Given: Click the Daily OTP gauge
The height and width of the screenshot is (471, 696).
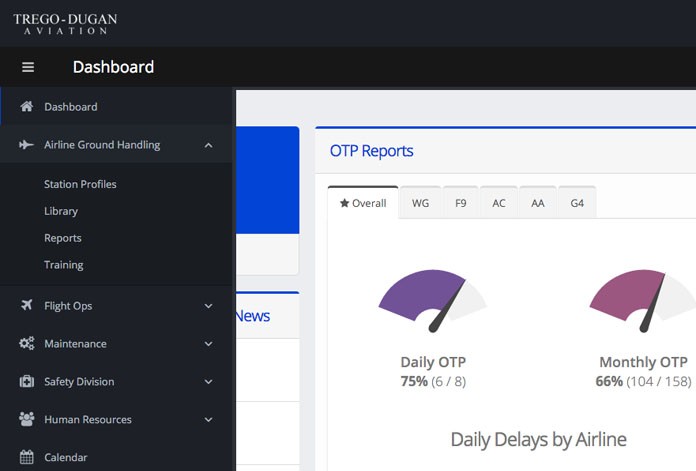Looking at the screenshot, I should tap(432, 300).
